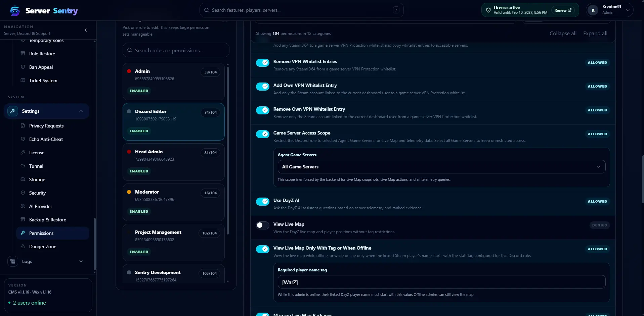The width and height of the screenshot is (644, 316).
Task: Click the orange status dot on Moderator role
Action: point(129,192)
